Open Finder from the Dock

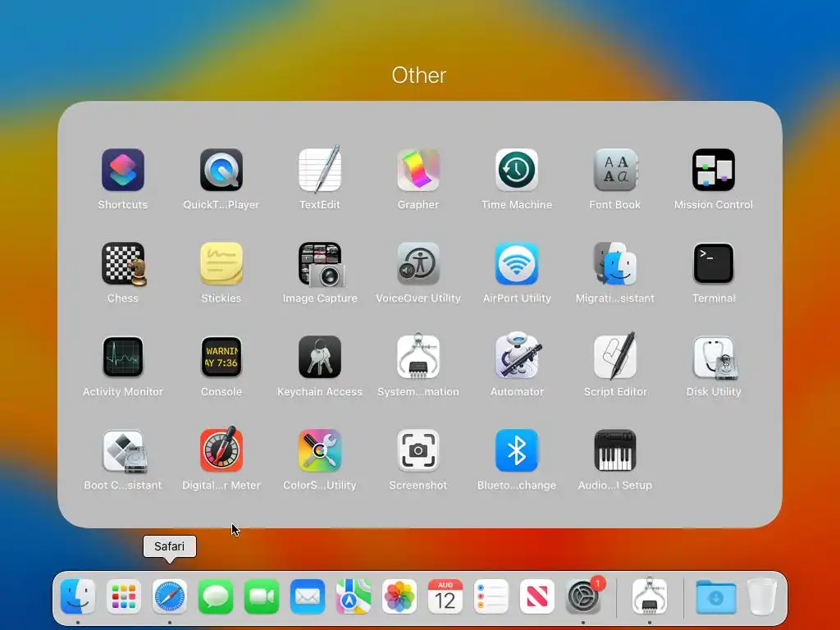(x=78, y=596)
